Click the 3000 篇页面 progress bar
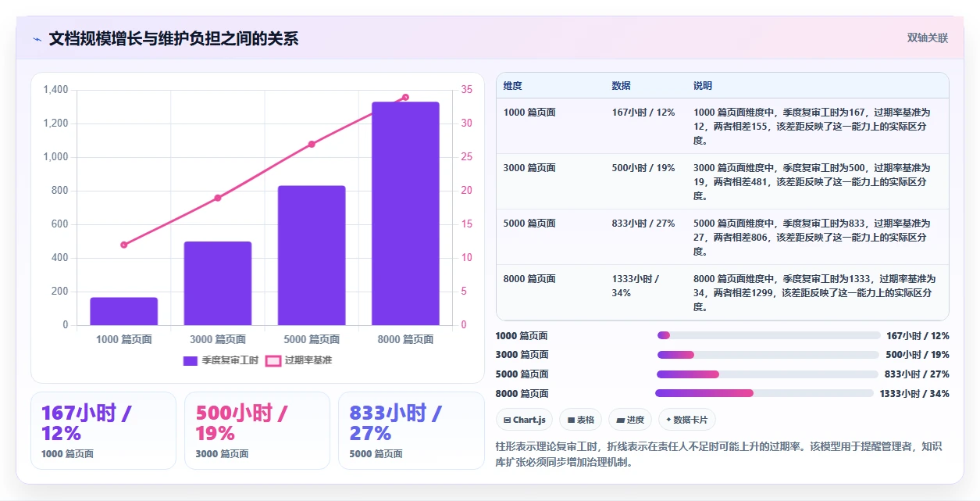 768,355
